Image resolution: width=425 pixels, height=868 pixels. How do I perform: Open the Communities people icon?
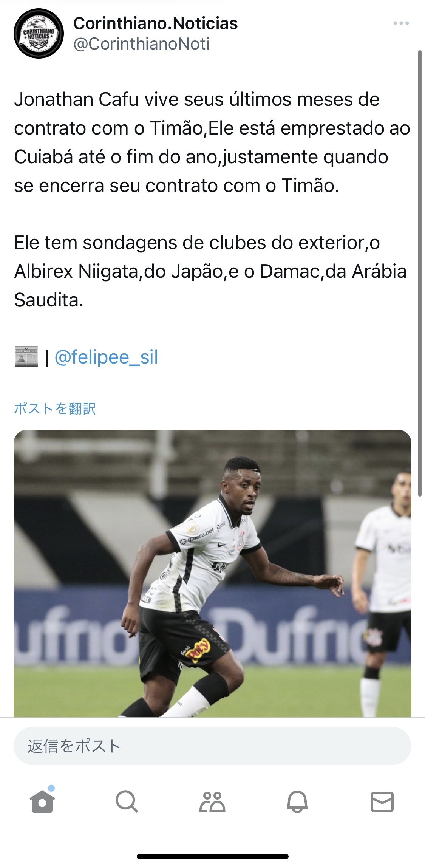[x=212, y=801]
